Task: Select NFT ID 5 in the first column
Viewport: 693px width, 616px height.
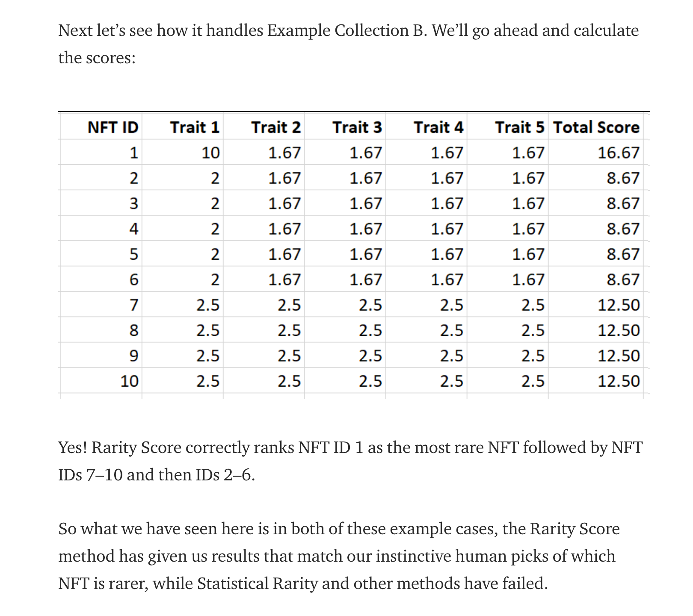Action: [x=134, y=255]
